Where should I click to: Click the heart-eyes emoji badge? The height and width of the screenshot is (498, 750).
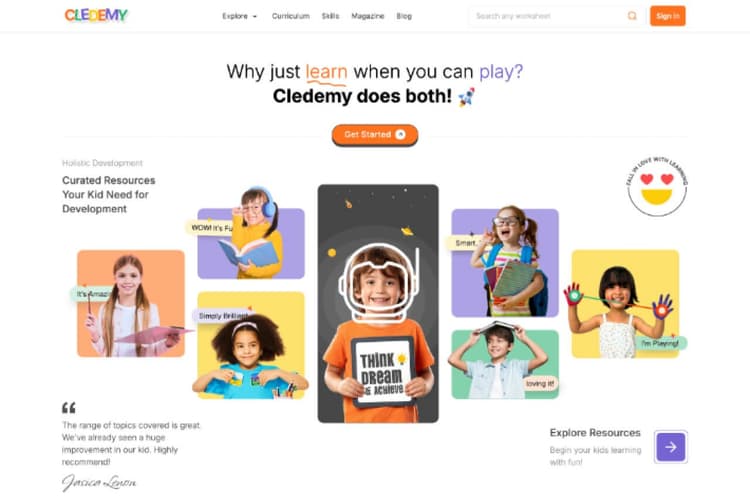coord(657,187)
